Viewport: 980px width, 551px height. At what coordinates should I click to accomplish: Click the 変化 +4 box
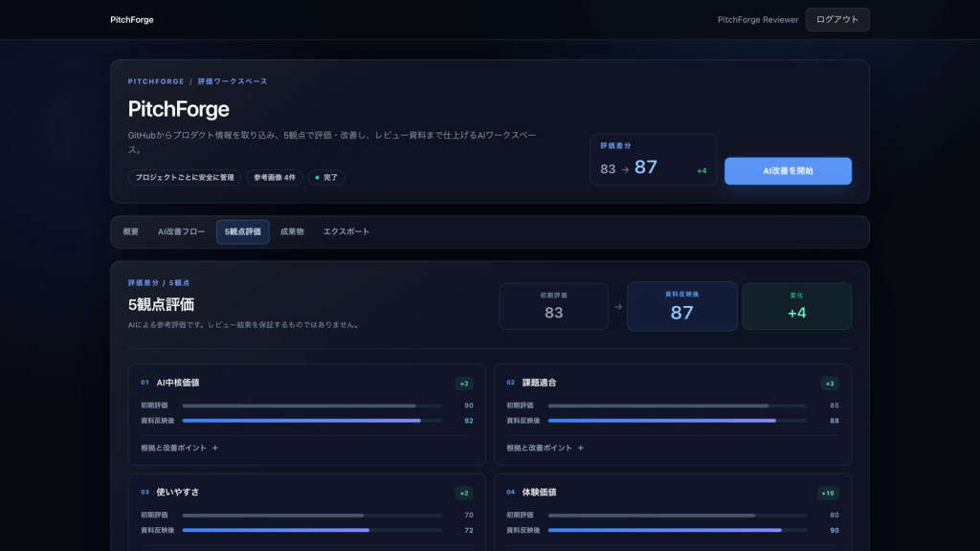pyautogui.click(x=797, y=307)
